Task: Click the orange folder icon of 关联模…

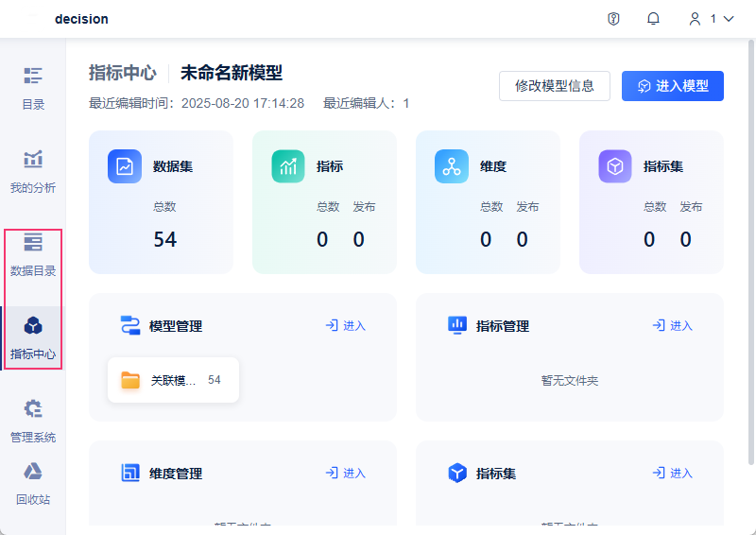Action: [130, 380]
